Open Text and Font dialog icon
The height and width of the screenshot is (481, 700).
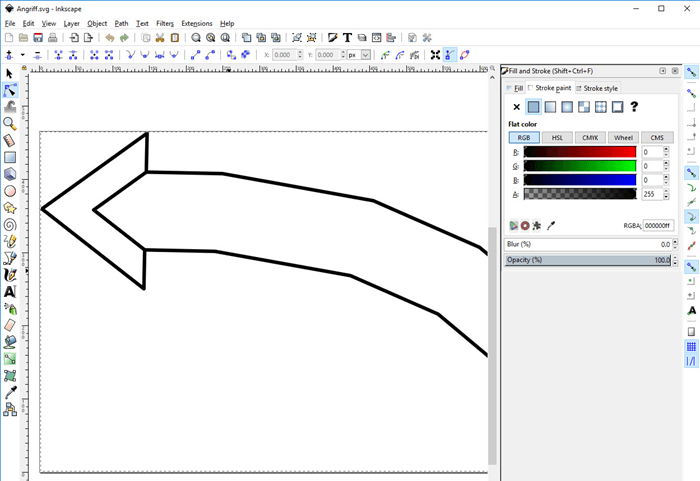point(347,38)
